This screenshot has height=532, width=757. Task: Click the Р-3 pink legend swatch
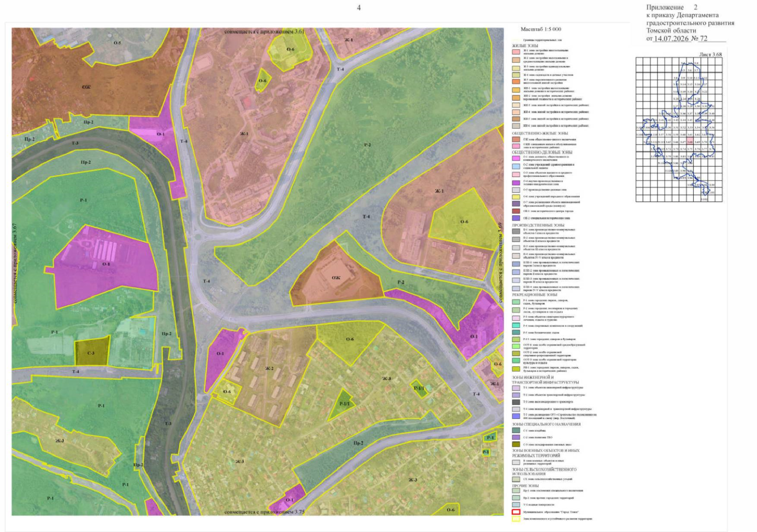(x=516, y=318)
